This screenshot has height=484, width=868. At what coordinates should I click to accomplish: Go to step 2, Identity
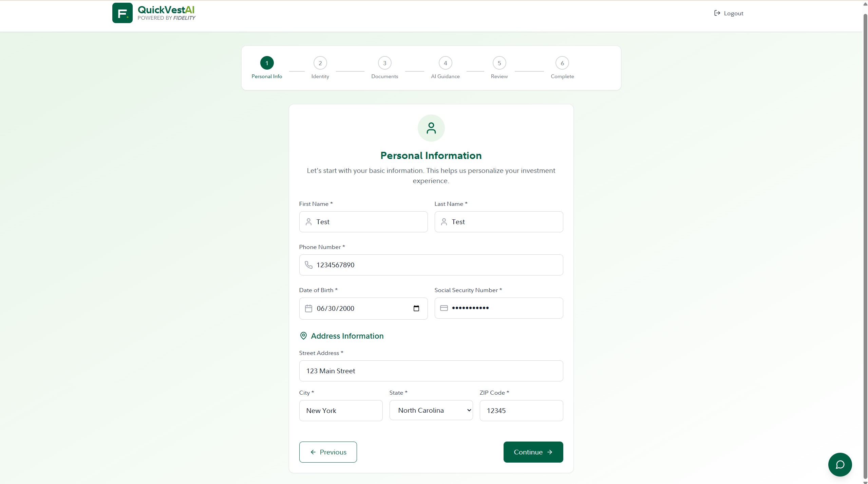(320, 63)
